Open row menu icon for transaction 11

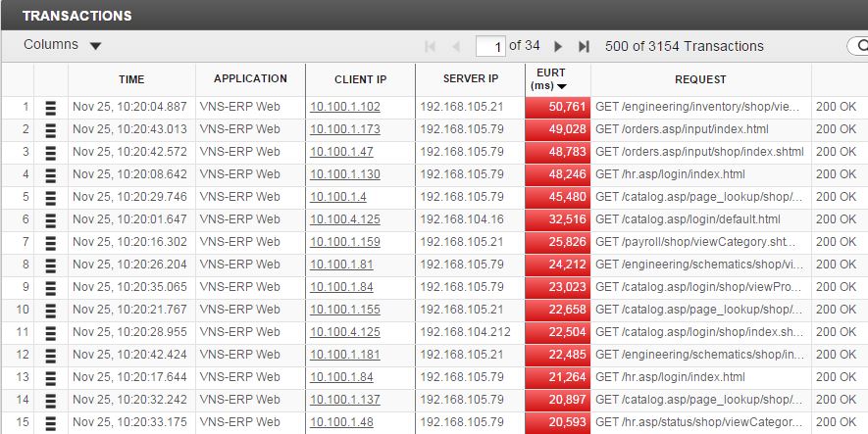click(50, 333)
